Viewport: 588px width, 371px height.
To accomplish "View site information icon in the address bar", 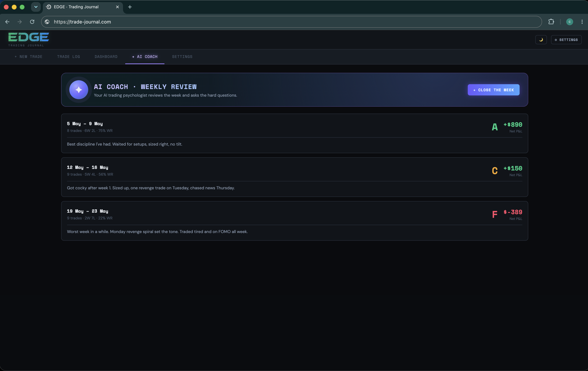I will [x=47, y=22].
